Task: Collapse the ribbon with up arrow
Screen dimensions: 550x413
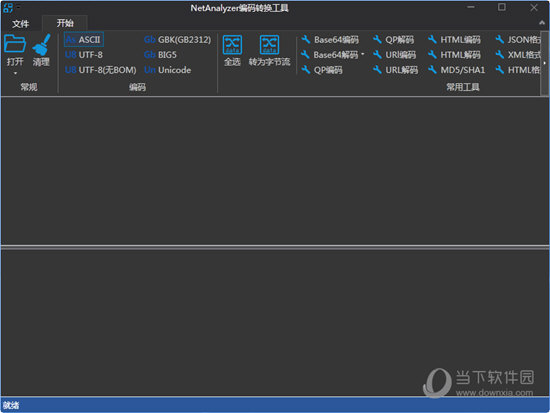Action: click(x=542, y=23)
